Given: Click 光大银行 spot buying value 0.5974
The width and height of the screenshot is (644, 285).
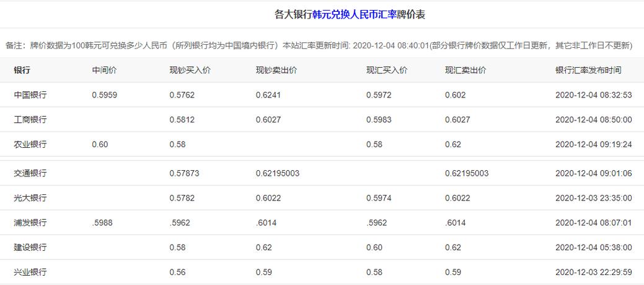Looking at the screenshot, I should pyautogui.click(x=379, y=198).
